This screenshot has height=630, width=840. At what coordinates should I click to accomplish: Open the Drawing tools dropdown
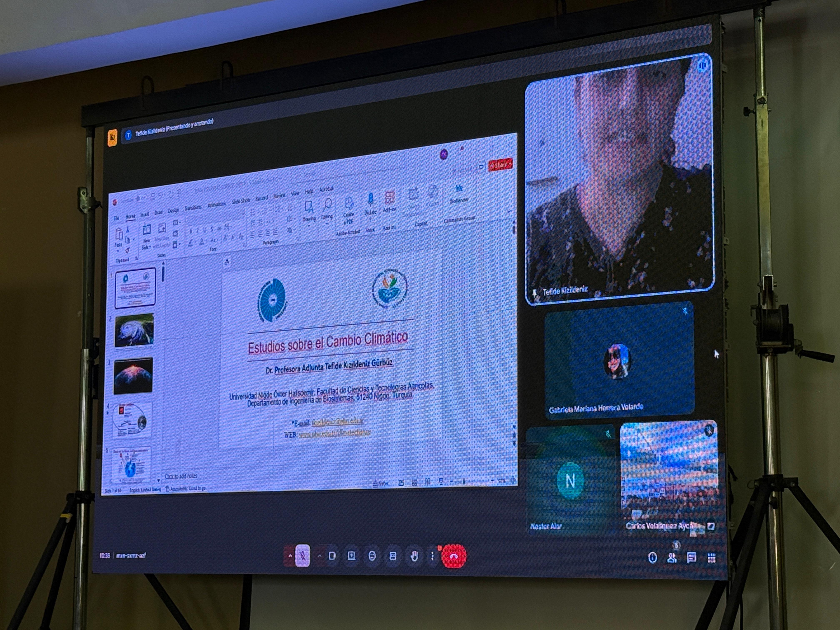(x=309, y=212)
